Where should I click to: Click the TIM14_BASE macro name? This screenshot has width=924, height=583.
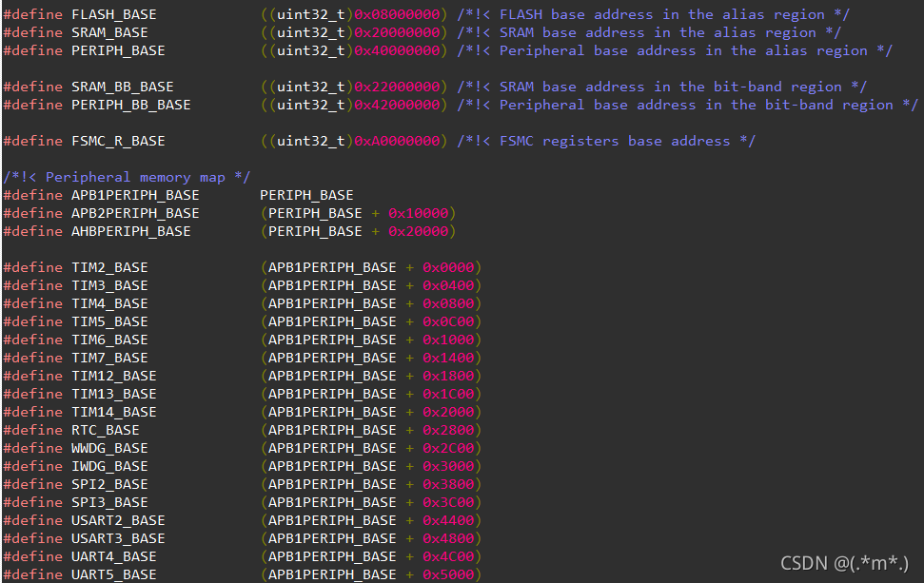(114, 412)
